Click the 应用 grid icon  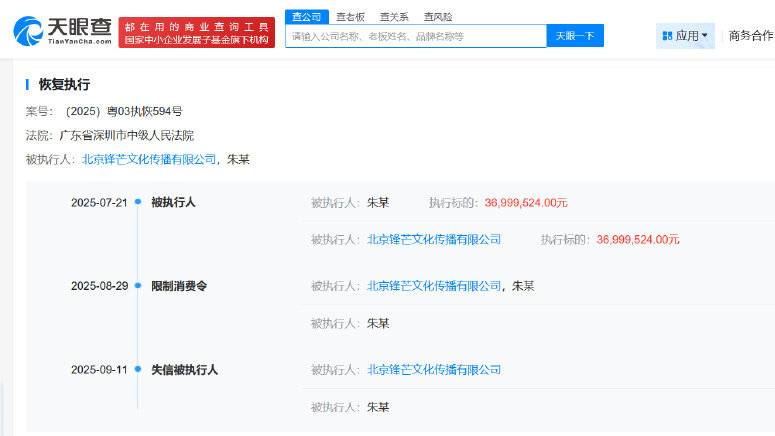tap(667, 36)
